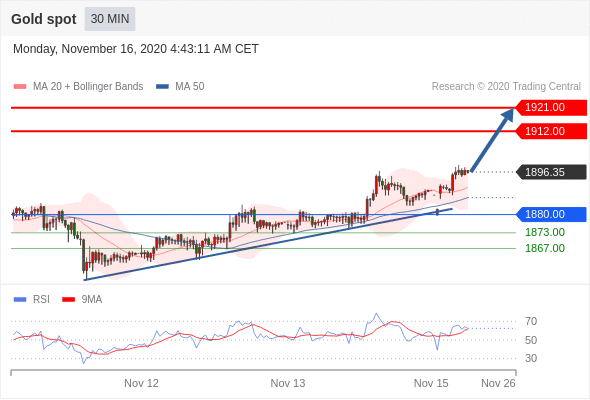Click the 9MA legend label
Image resolution: width=590 pixels, height=400 pixels.
tap(92, 300)
